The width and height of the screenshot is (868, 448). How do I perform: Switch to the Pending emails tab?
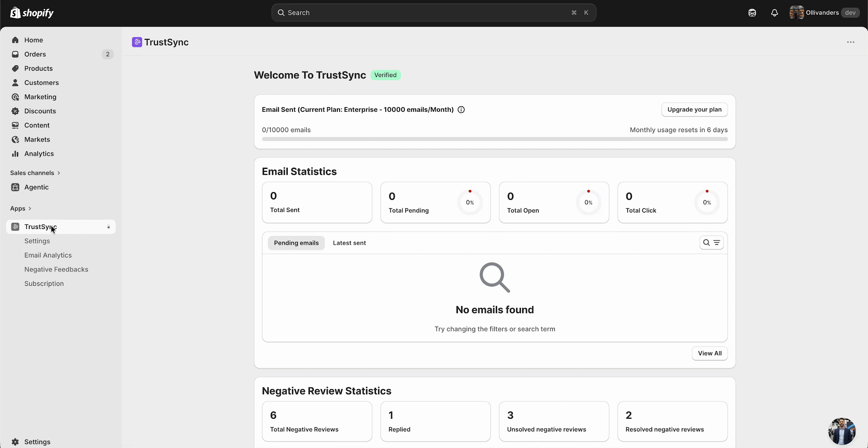coord(296,243)
